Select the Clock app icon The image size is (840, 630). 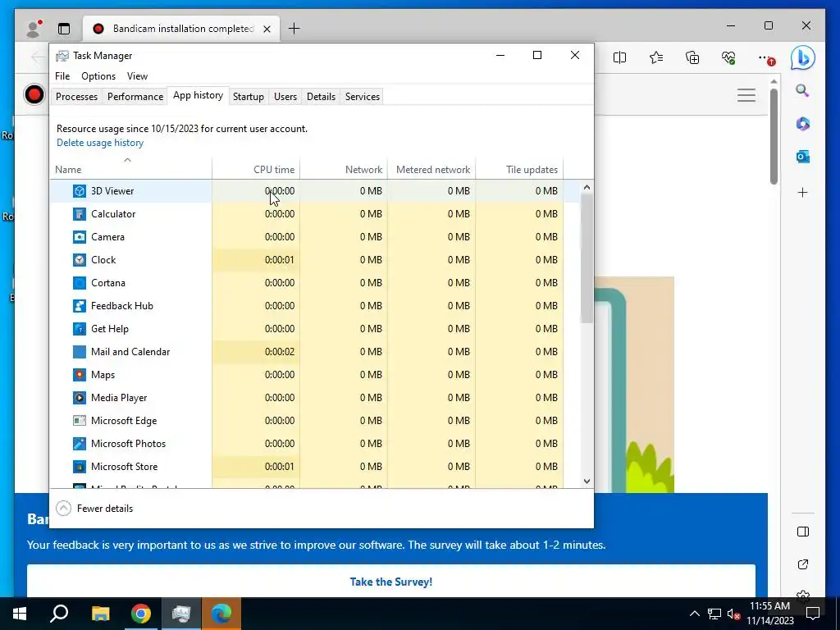80,260
